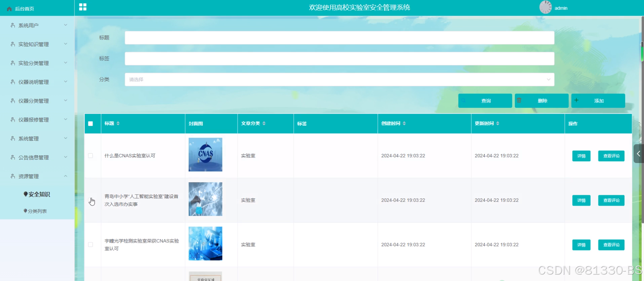Image resolution: width=644 pixels, height=281 pixels.
Task: Open 查看评论 for 什么是CNAS实验室认可
Action: point(611,156)
